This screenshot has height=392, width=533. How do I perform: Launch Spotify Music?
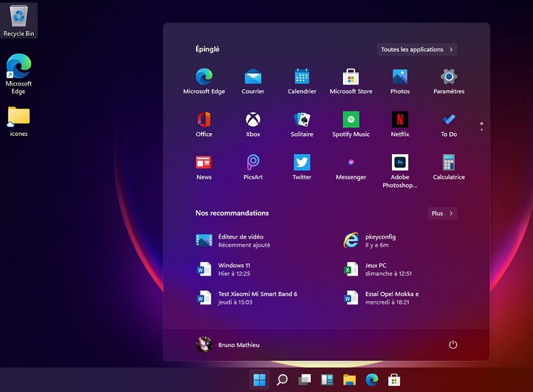click(x=351, y=120)
